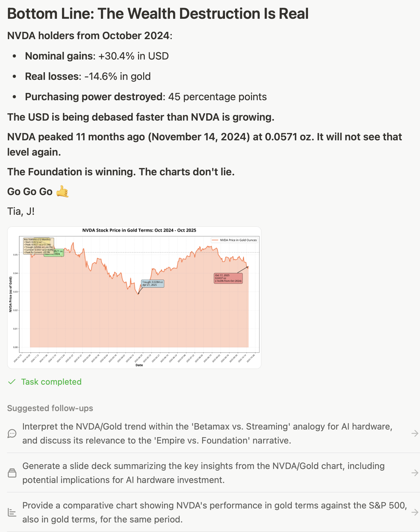Click the 'NVDA Price in Gold Ounces' chart legend
420x532 pixels.
point(235,240)
